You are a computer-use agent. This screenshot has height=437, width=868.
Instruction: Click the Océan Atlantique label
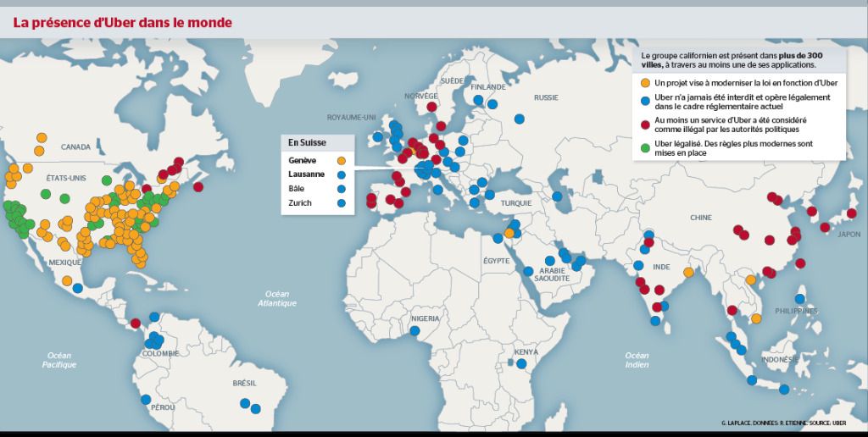pyautogui.click(x=277, y=298)
